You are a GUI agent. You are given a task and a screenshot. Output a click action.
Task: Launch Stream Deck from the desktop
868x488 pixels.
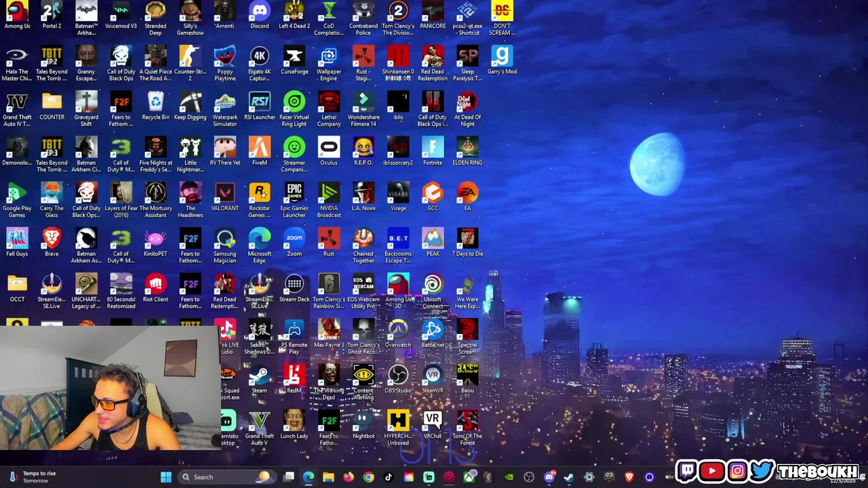pos(294,288)
